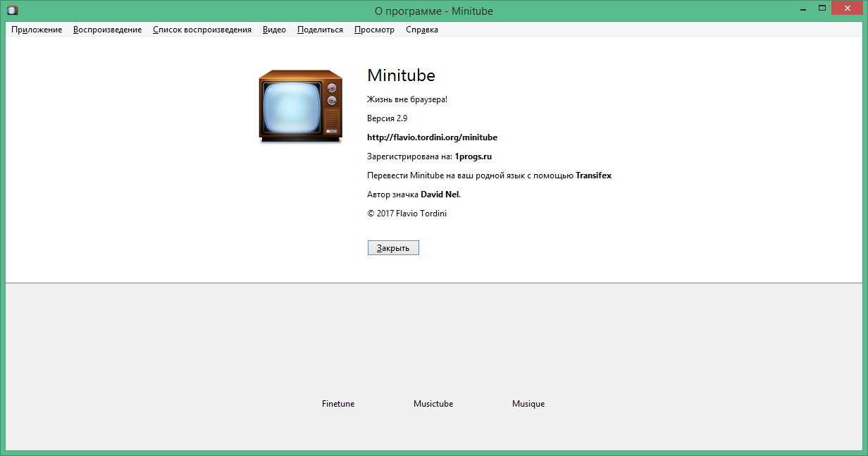Open the Musictube app link

(x=433, y=404)
